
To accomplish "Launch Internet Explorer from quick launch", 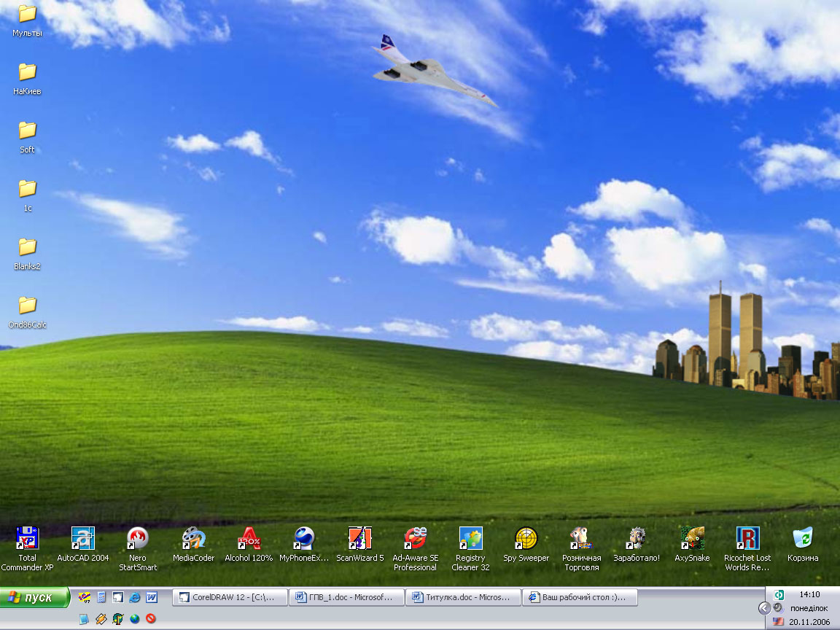I will pos(134,596).
